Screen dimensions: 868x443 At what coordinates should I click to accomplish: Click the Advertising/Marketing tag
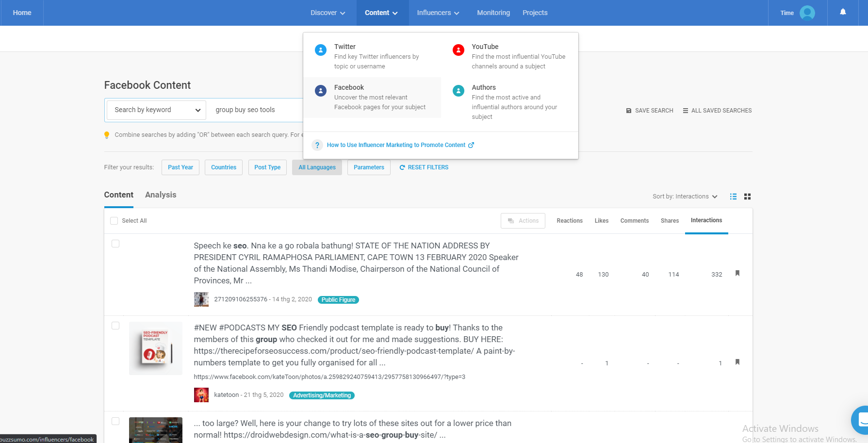[x=322, y=395]
